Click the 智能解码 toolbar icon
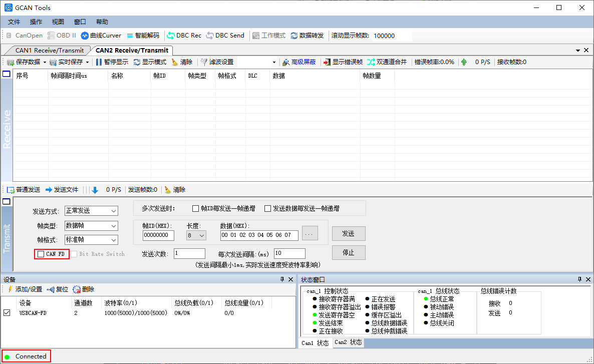This screenshot has width=594, height=364. click(130, 36)
